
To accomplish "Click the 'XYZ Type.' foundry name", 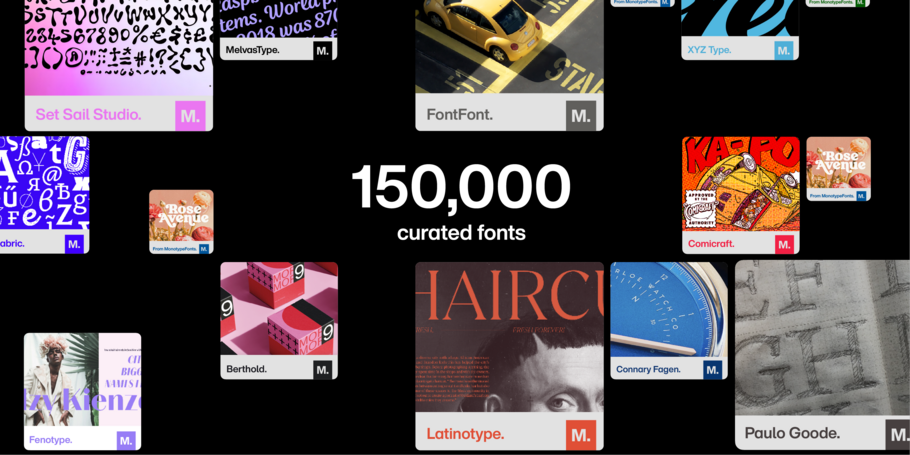I will 709,50.
